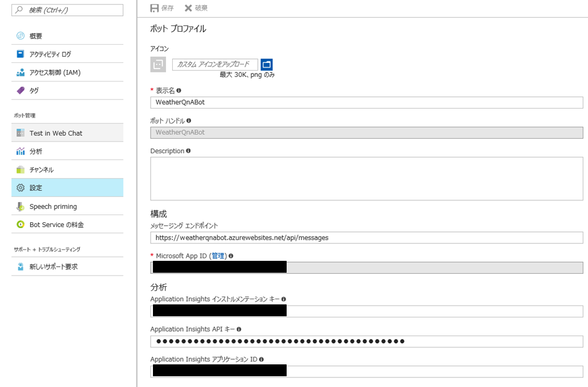The image size is (588, 387).
Task: Click the purple Tags icon
Action: [20, 91]
